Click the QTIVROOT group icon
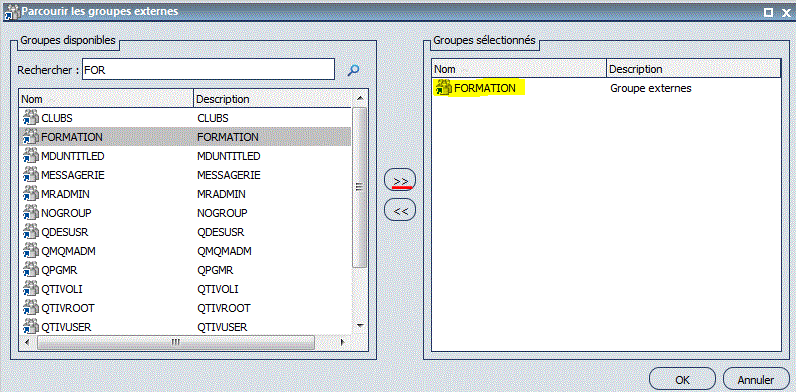The height and width of the screenshot is (392, 796). click(x=31, y=308)
